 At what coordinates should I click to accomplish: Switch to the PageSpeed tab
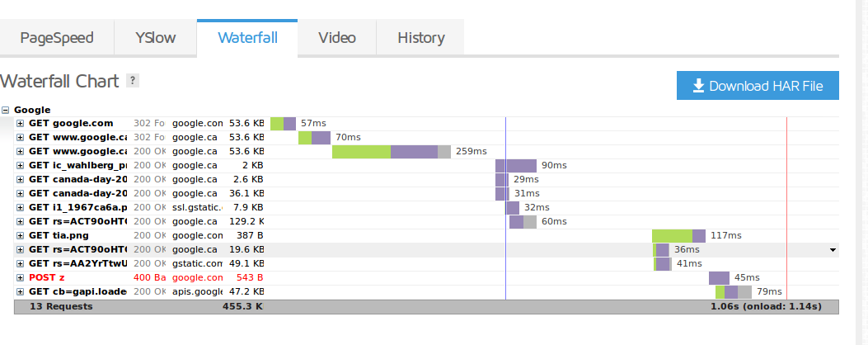coord(56,38)
